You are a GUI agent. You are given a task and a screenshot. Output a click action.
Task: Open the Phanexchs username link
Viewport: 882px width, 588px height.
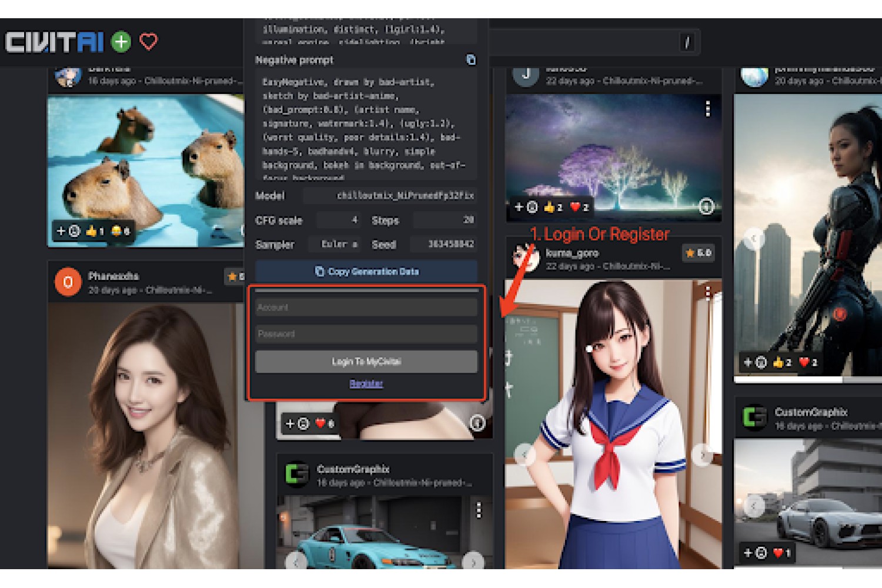(113, 276)
